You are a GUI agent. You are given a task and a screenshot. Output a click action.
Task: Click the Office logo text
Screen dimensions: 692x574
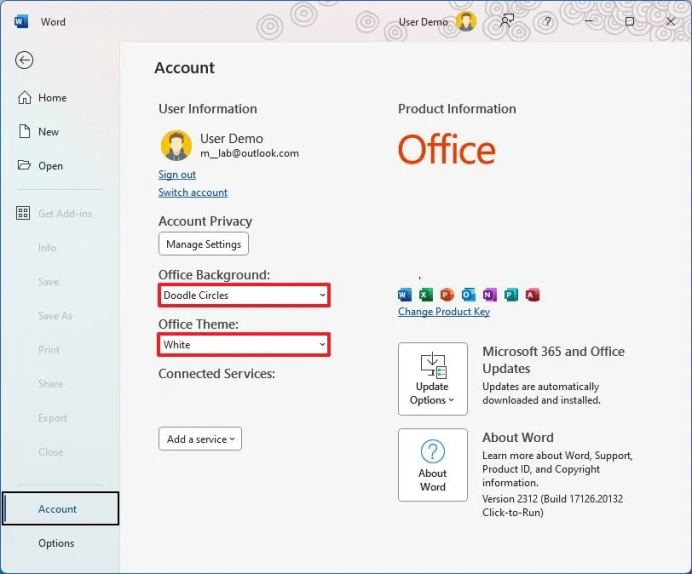tap(447, 150)
